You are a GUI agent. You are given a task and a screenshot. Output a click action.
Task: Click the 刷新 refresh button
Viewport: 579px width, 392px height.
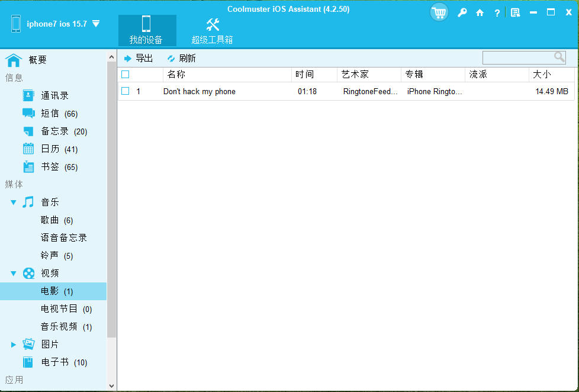coord(182,59)
